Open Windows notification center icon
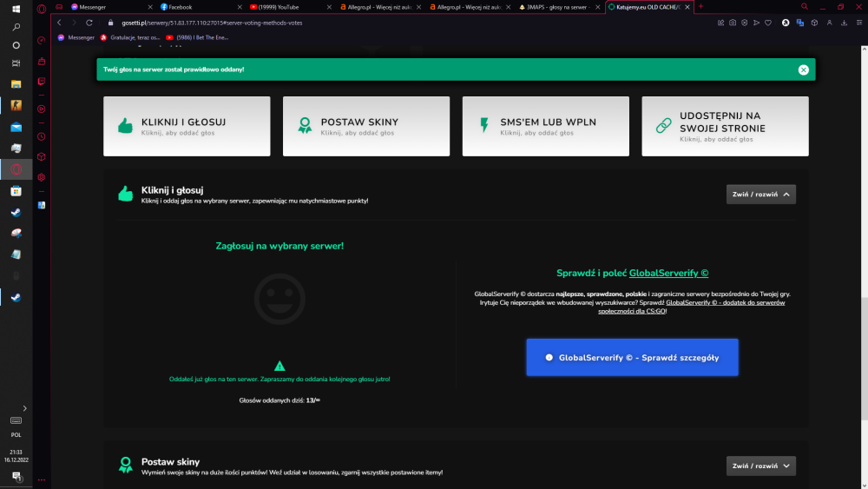The image size is (868, 489). pyautogui.click(x=16, y=476)
